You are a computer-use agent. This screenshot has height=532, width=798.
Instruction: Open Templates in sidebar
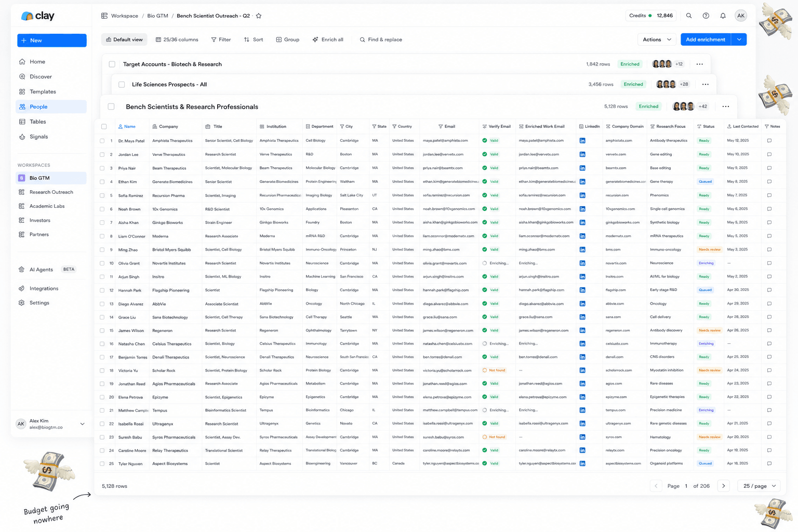pos(51,92)
